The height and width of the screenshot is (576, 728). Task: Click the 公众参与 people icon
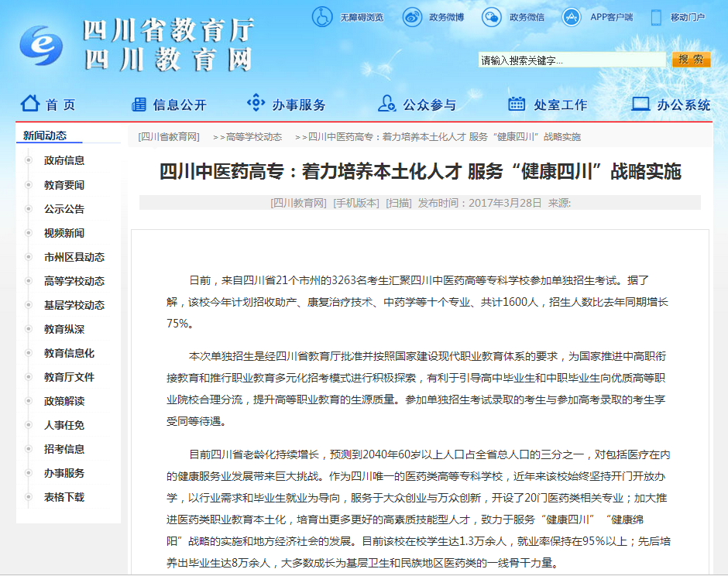tap(386, 104)
